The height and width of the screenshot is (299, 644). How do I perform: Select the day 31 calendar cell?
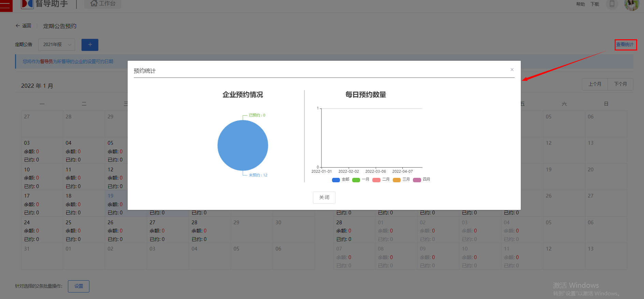pos(42,256)
